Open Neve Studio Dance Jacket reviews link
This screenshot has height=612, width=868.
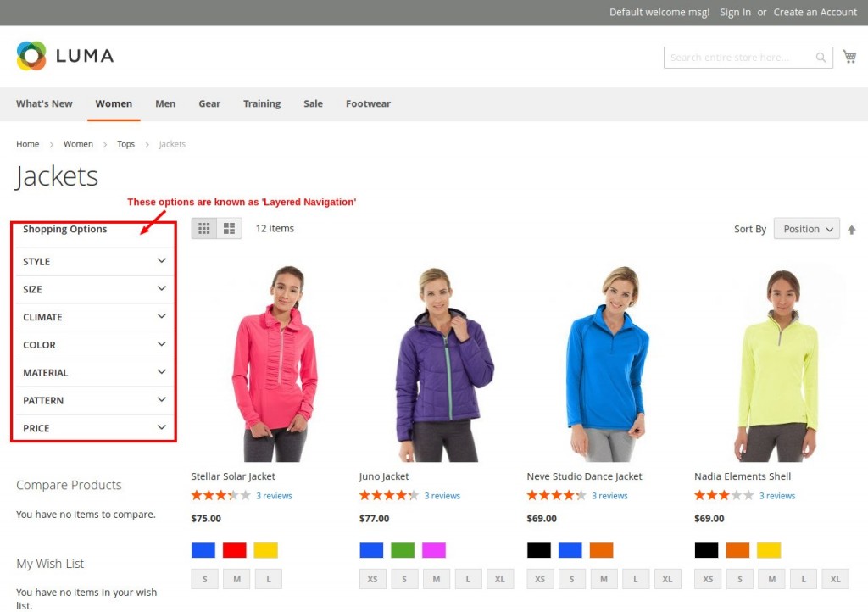click(x=609, y=496)
